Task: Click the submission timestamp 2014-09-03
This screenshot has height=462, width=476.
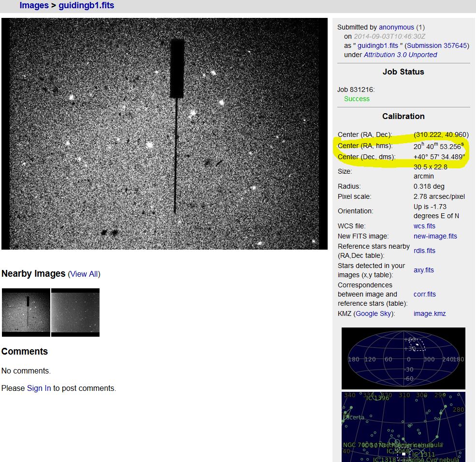Action: click(389, 36)
